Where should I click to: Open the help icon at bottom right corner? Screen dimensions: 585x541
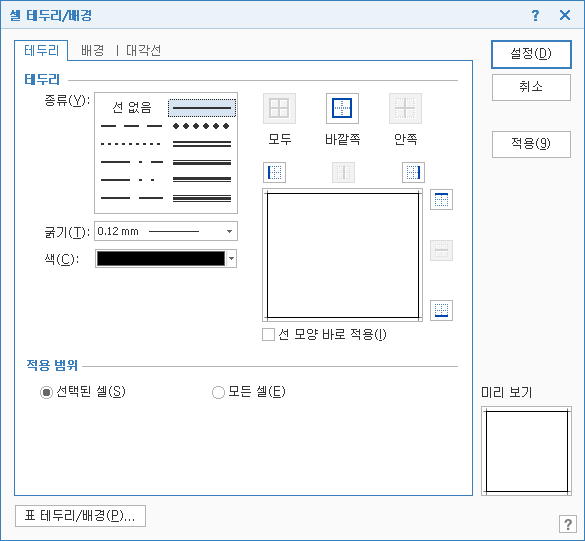(567, 524)
